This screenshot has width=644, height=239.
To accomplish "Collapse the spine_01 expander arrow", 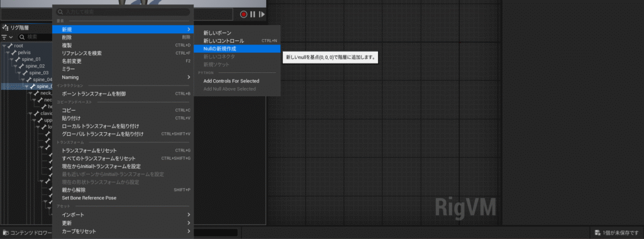I will coord(11,59).
